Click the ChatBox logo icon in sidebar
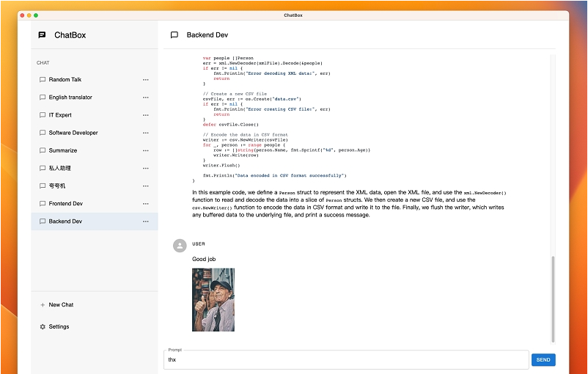The width and height of the screenshot is (588, 374). point(42,35)
